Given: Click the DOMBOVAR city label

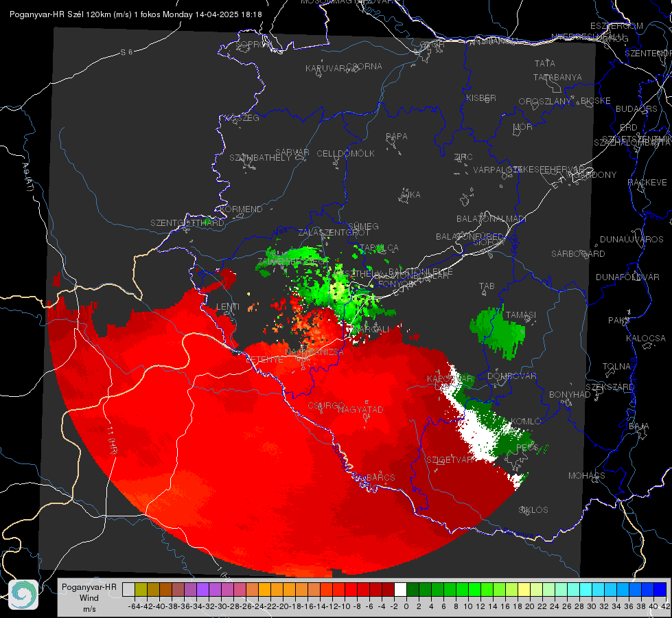Looking at the screenshot, I should 511,376.
